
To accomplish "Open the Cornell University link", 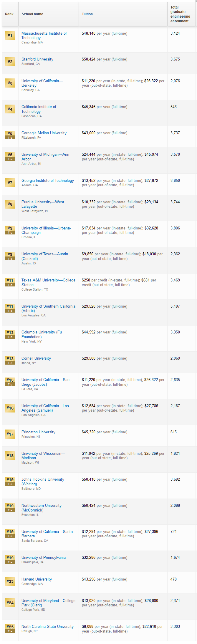I will coord(36,358).
